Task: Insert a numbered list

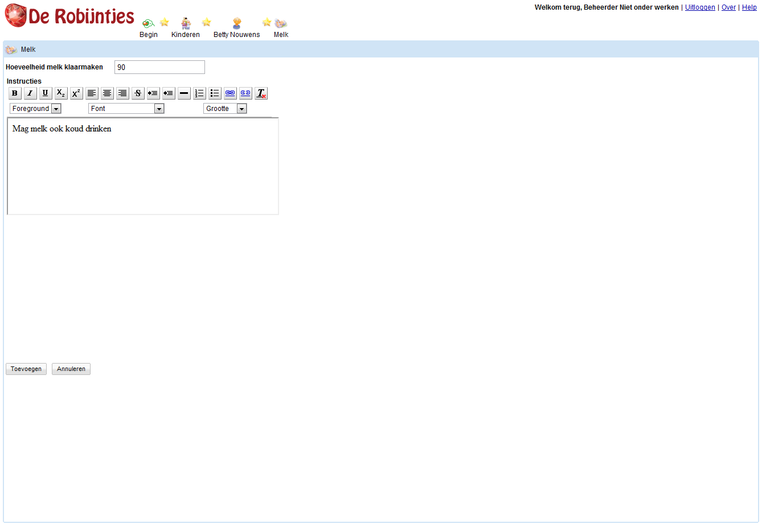Action: pos(199,93)
